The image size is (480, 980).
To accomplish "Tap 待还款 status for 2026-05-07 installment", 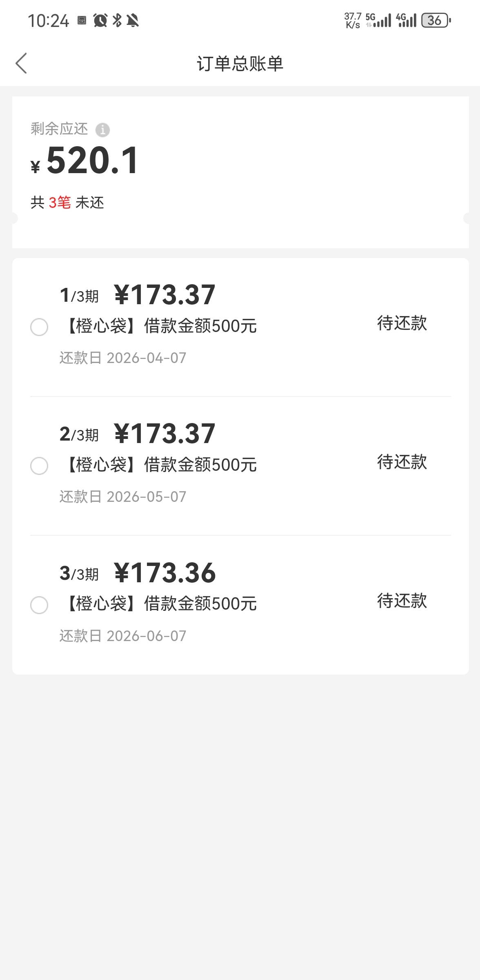I will (x=402, y=462).
